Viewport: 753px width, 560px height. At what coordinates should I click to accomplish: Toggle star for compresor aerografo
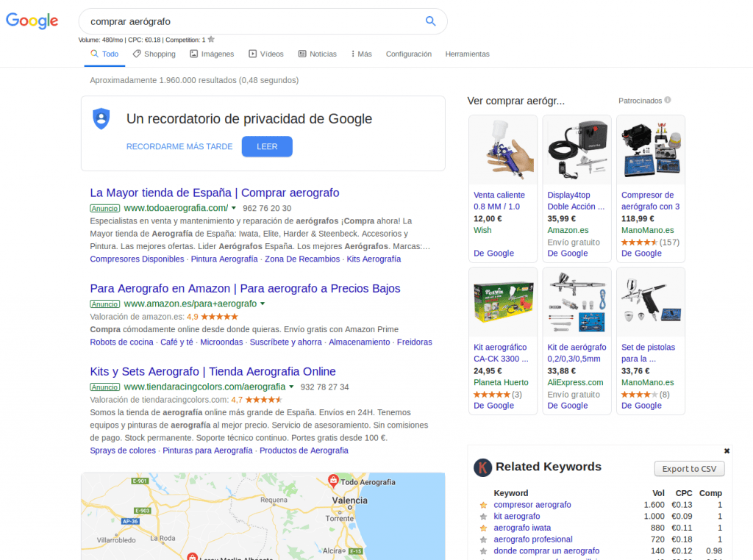click(484, 505)
